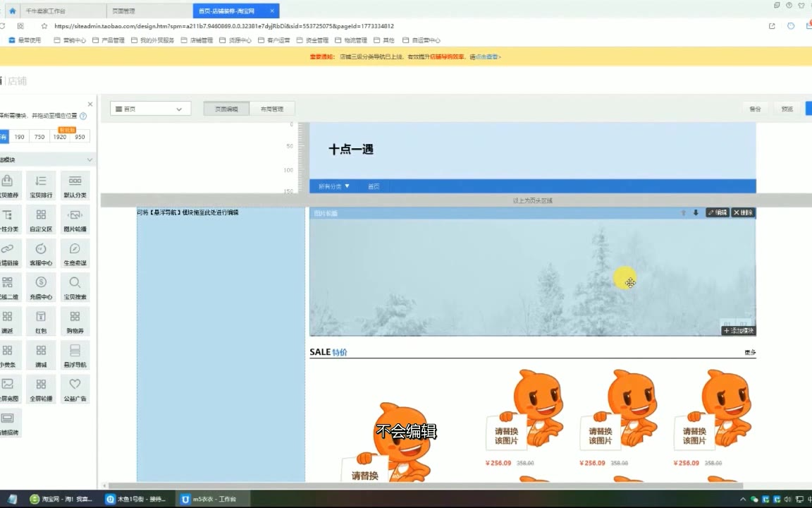Switch to the 布局管理 tab

click(271, 109)
